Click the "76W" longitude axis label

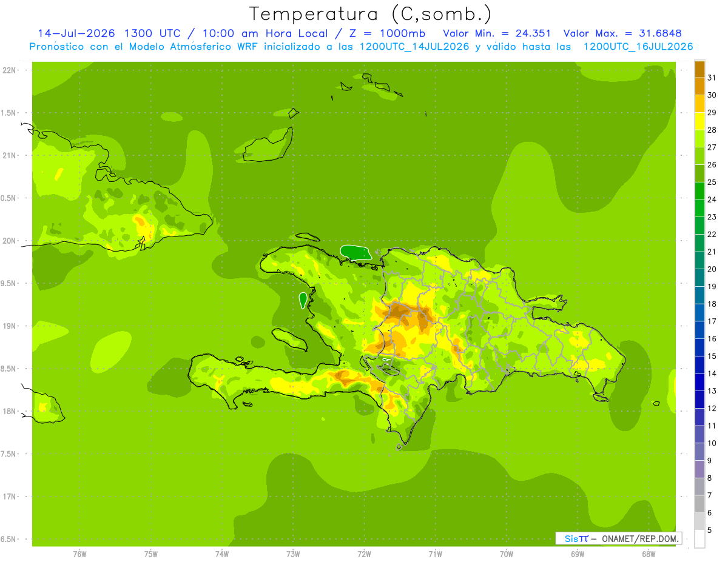pyautogui.click(x=79, y=554)
